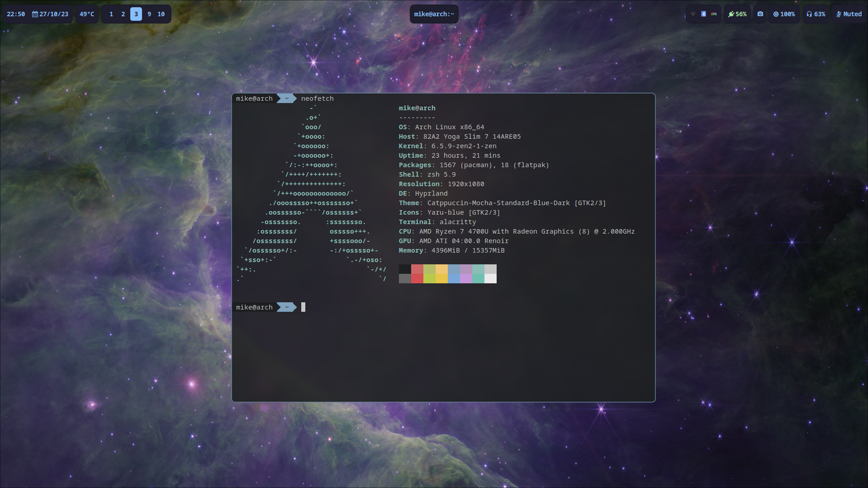This screenshot has width=868, height=488.
Task: Click the calendar date 27/10/23
Action: click(50, 14)
